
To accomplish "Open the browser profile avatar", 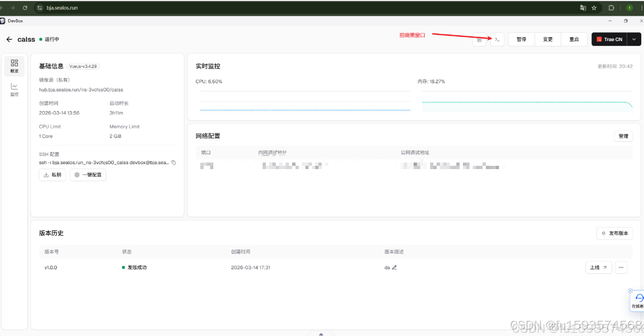I will [x=629, y=8].
